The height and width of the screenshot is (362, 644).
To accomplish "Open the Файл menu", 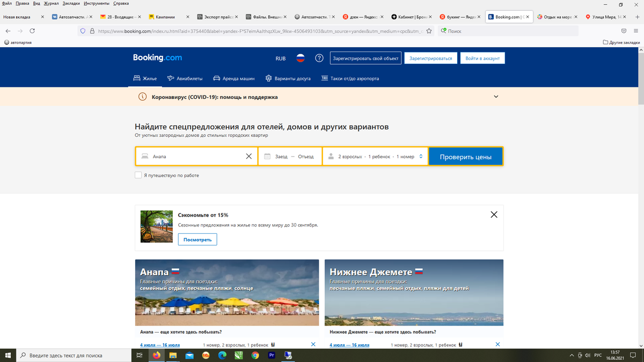I will tap(7, 3).
